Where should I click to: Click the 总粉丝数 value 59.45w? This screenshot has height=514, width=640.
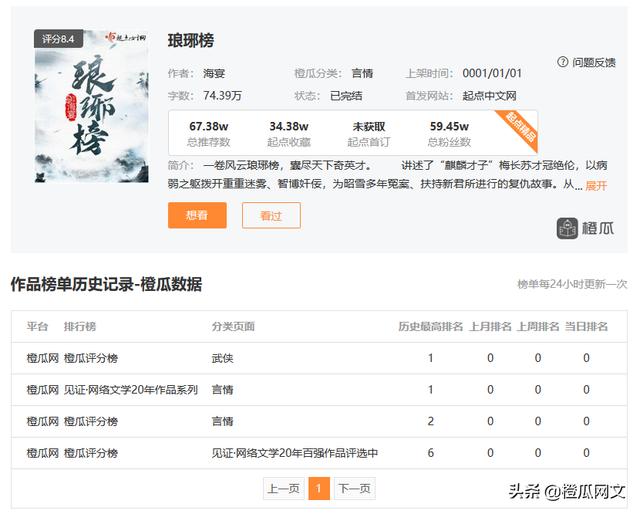pyautogui.click(x=449, y=127)
